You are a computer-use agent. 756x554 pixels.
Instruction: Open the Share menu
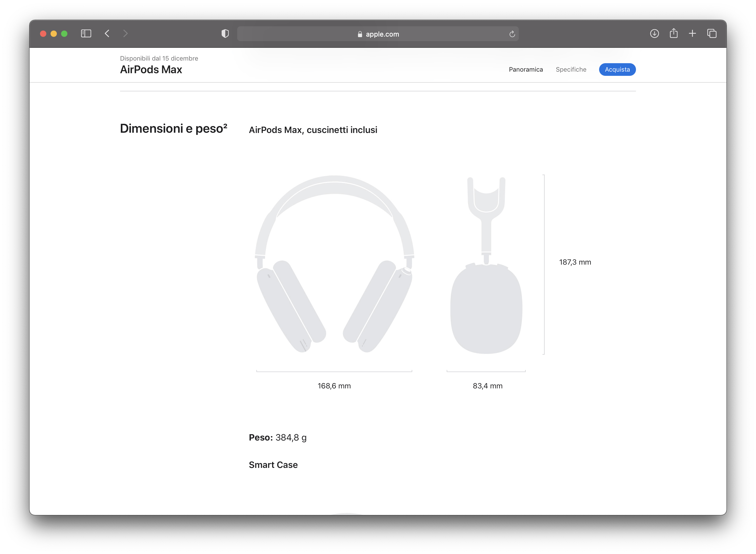pyautogui.click(x=674, y=33)
